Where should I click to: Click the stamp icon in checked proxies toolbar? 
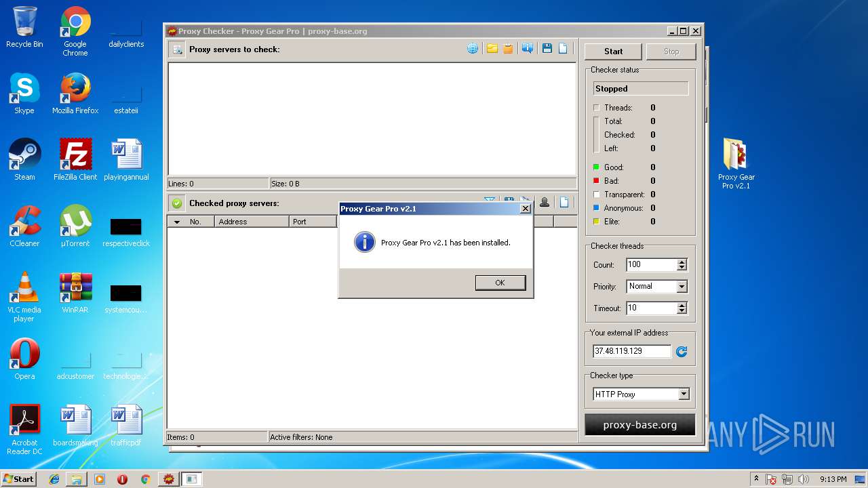(544, 202)
